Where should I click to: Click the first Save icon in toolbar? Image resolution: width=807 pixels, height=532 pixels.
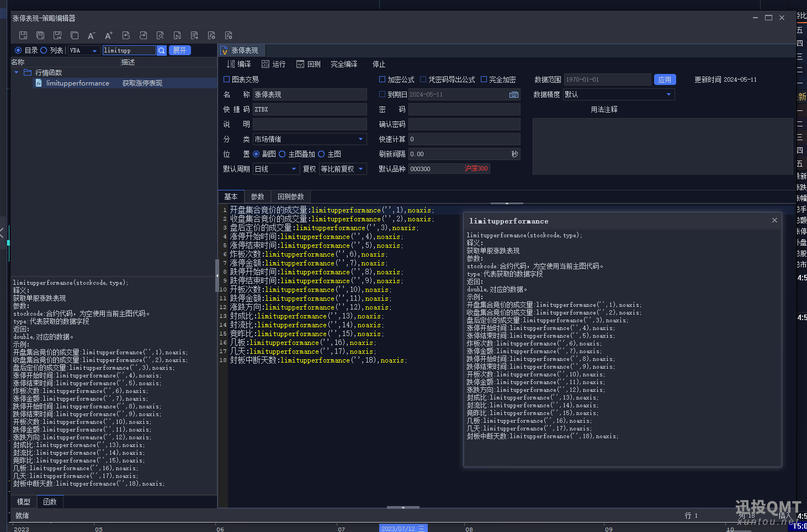(x=23, y=35)
